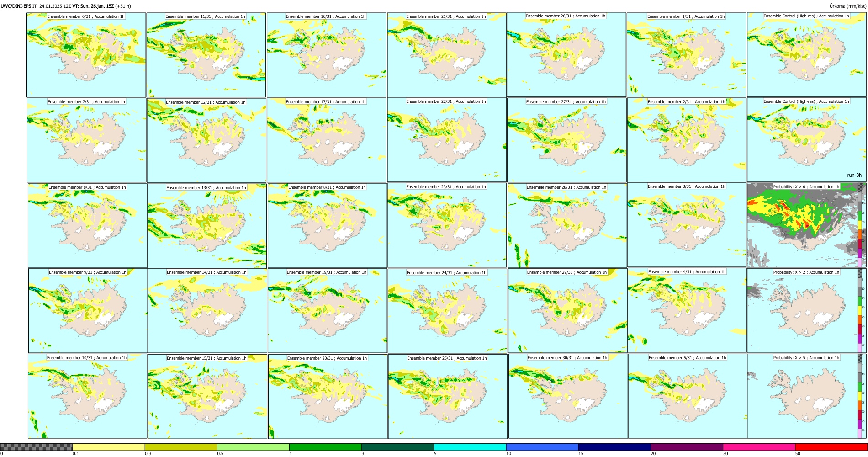Open the Ensemble member 22/31 map
The image size is (868, 457).
(x=447, y=139)
